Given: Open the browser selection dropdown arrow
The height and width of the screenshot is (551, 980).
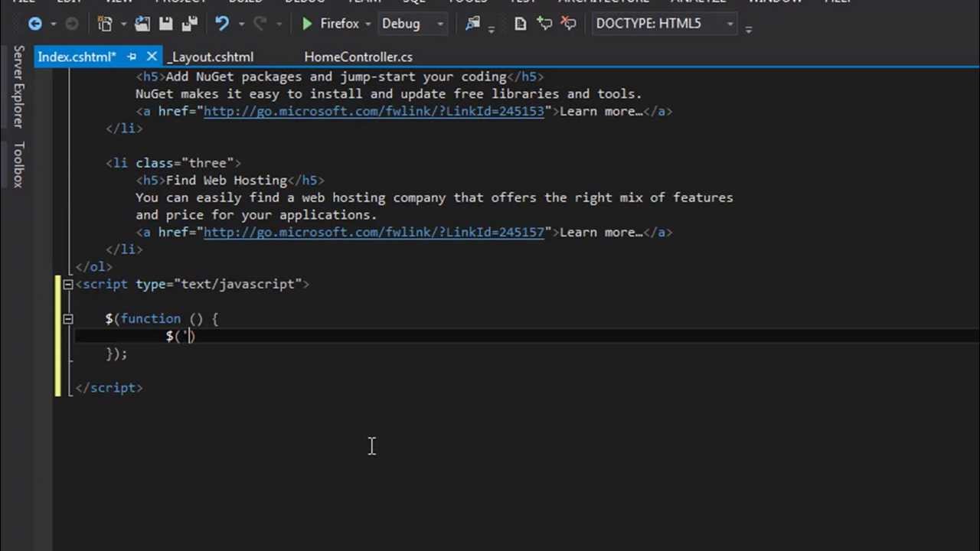Looking at the screenshot, I should coord(367,24).
